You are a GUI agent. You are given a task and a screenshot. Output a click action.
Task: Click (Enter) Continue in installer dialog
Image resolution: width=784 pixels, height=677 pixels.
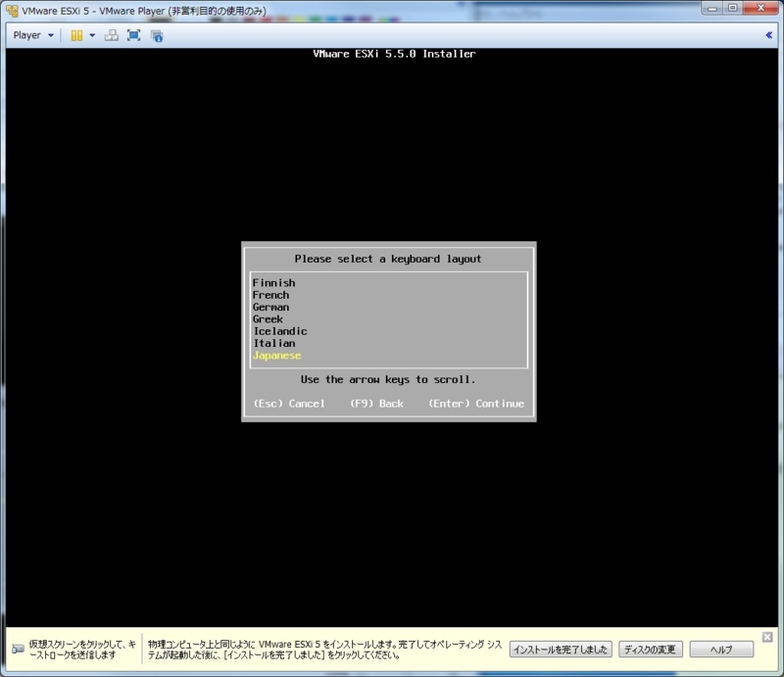point(476,404)
